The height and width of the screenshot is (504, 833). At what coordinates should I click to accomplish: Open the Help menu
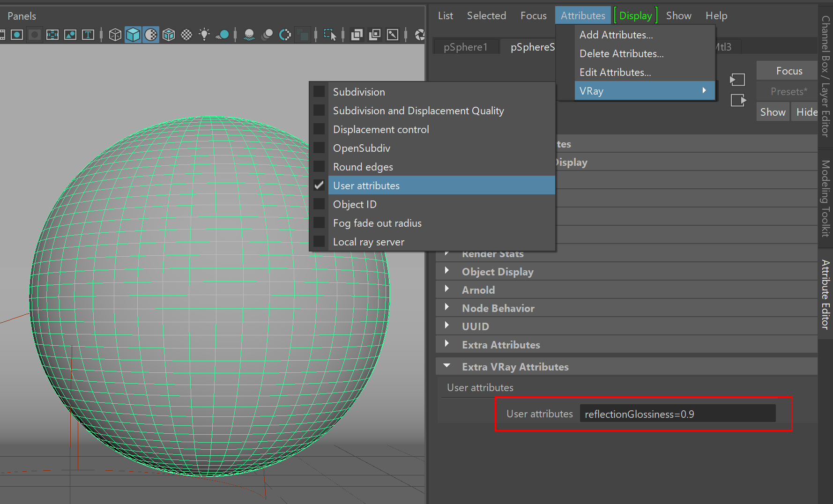pos(716,15)
